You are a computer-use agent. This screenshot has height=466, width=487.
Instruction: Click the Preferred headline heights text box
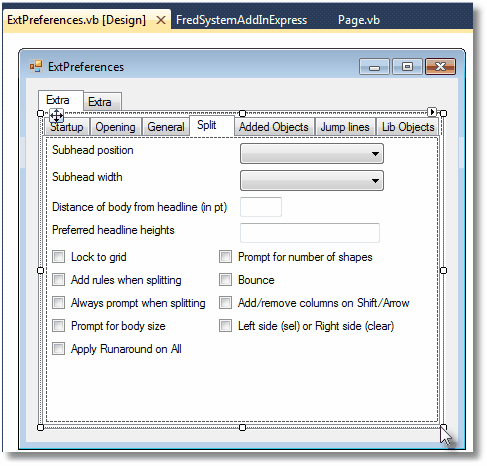click(x=310, y=233)
